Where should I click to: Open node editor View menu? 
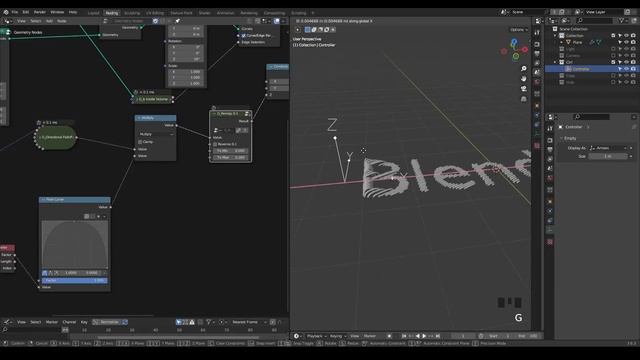click(21, 21)
